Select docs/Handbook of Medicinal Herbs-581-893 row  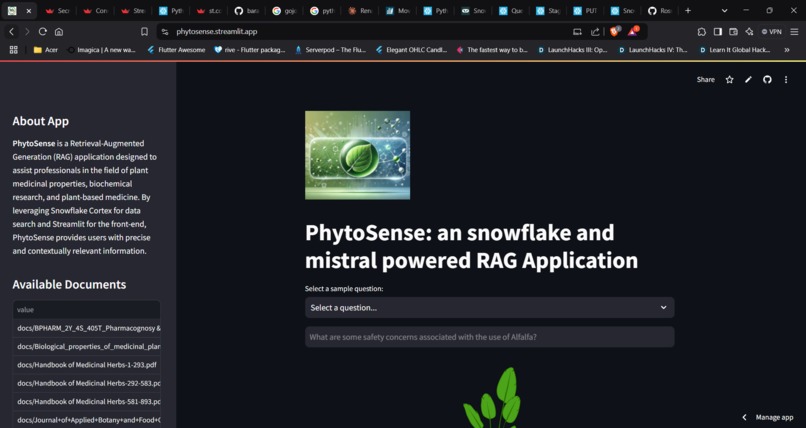click(86, 402)
